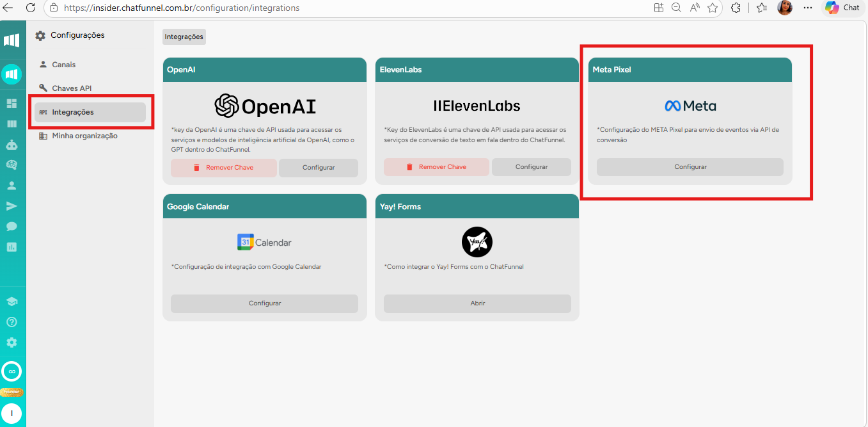Select Integrações in the settings menu
The width and height of the screenshot is (868, 427).
[90, 112]
